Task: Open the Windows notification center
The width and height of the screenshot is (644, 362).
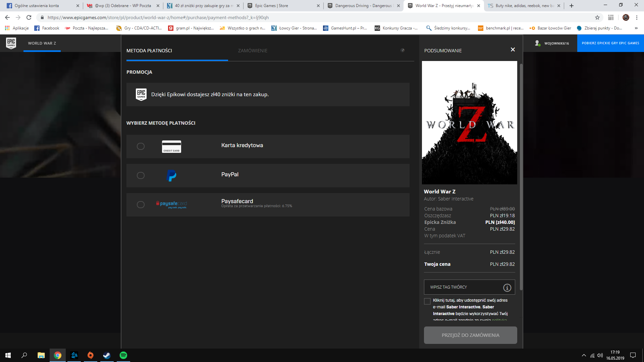Action: (x=633, y=355)
